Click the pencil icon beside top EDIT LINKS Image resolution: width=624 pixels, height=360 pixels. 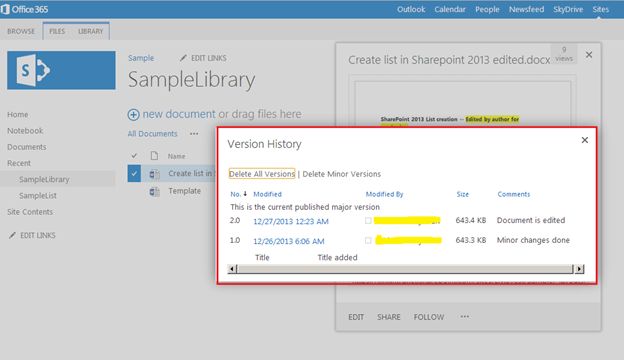pyautogui.click(x=183, y=58)
